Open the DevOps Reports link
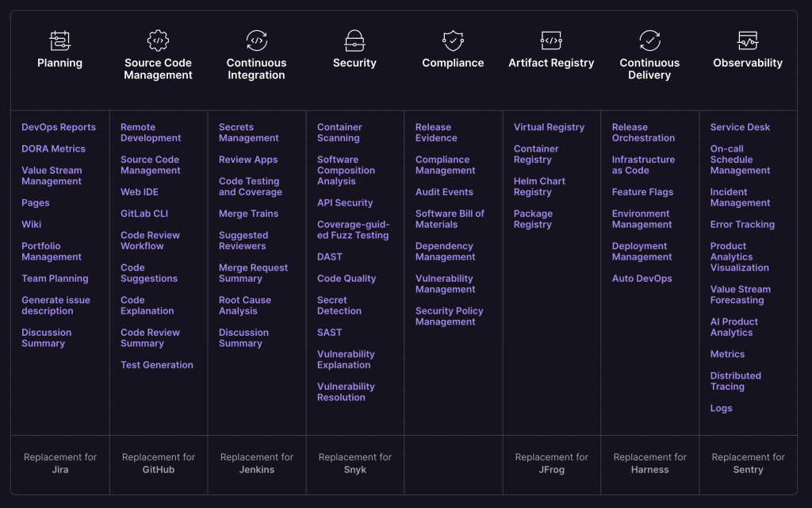 point(59,127)
